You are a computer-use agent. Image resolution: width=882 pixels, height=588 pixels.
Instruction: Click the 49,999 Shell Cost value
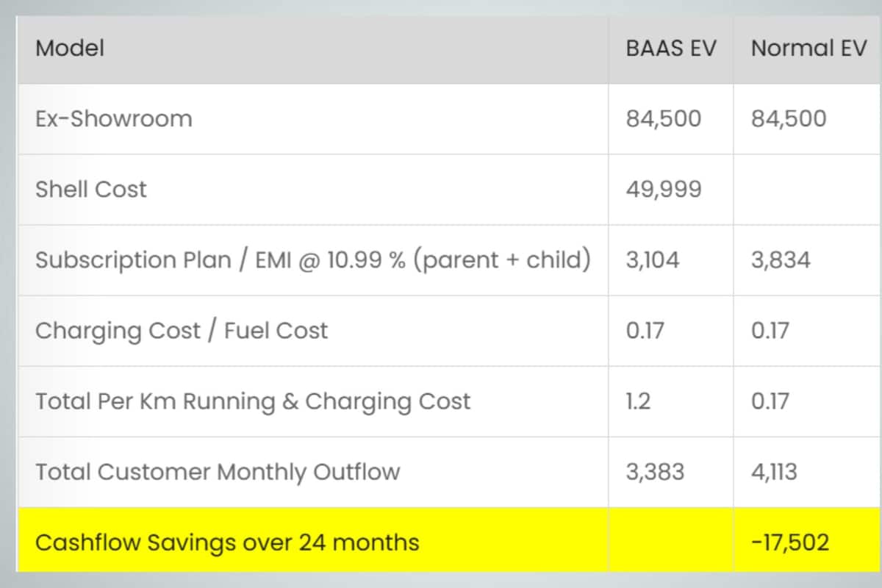[664, 190]
